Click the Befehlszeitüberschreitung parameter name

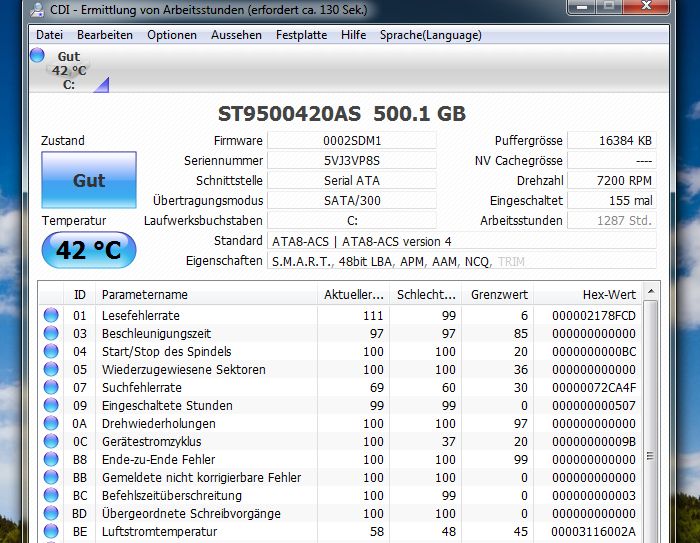click(172, 495)
